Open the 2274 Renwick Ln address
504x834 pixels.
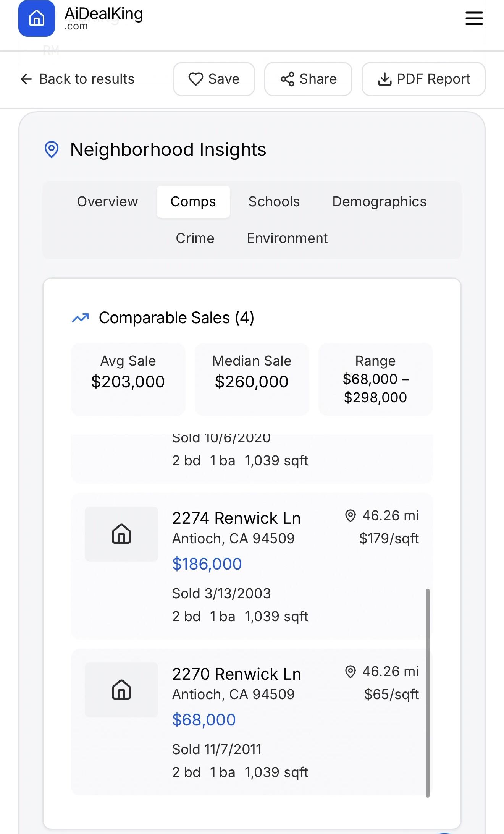pos(236,518)
